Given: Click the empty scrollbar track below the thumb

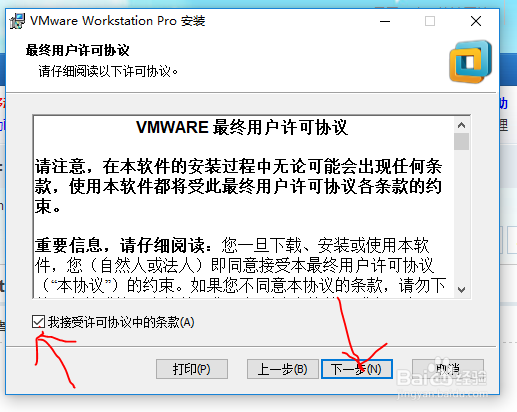Looking at the screenshot, I should click(x=461, y=216).
